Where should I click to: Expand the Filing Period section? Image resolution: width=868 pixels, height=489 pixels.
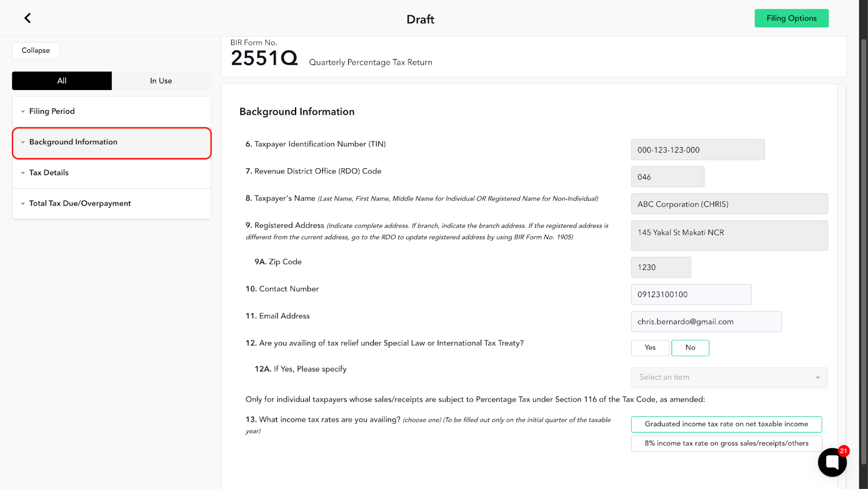112,111
